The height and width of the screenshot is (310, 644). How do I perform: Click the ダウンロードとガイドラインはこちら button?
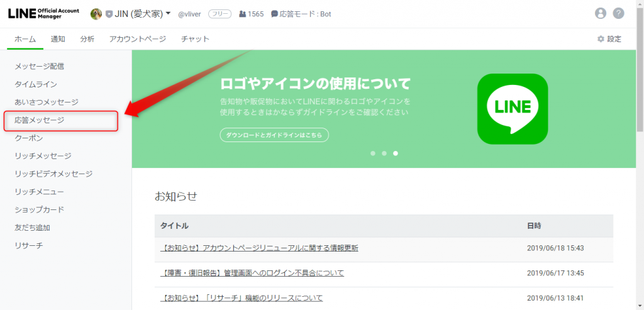click(x=274, y=135)
